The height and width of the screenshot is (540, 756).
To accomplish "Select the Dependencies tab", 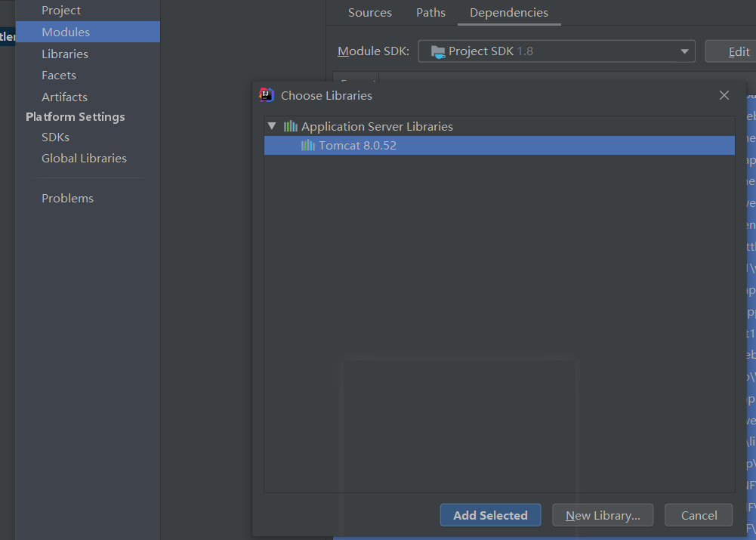I will coord(509,13).
